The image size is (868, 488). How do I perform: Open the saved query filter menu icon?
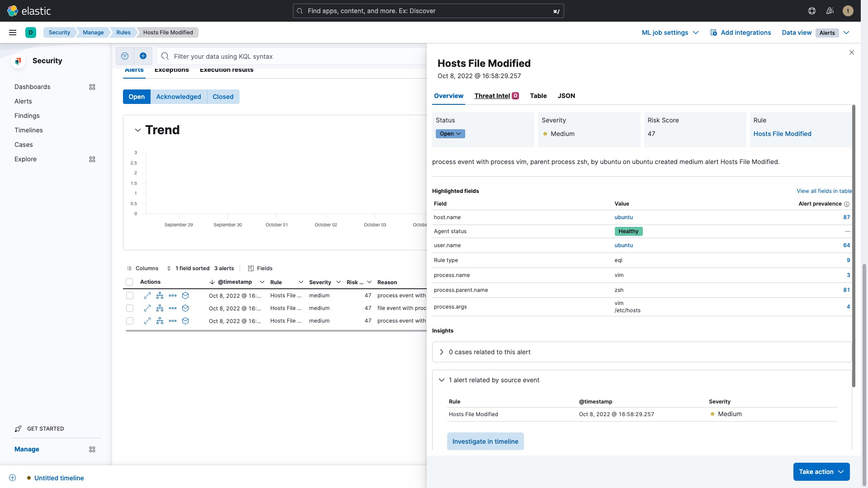(125, 56)
